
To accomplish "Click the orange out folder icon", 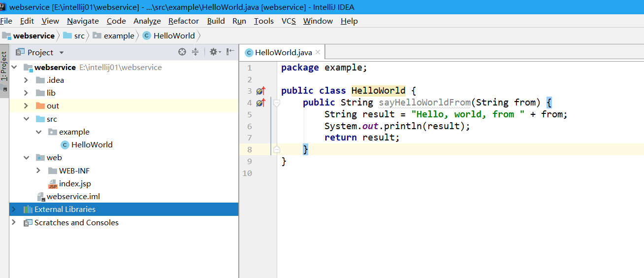I will pos(40,106).
